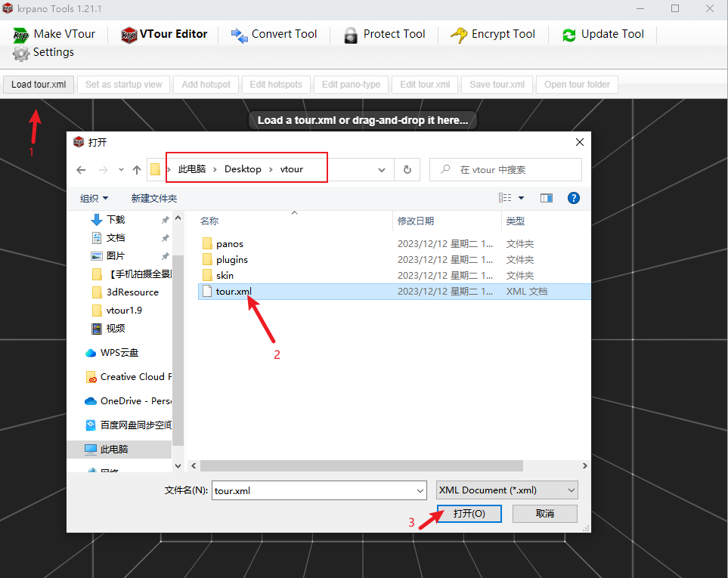This screenshot has height=578, width=728.
Task: Close the 打开 file dialog
Action: (579, 142)
